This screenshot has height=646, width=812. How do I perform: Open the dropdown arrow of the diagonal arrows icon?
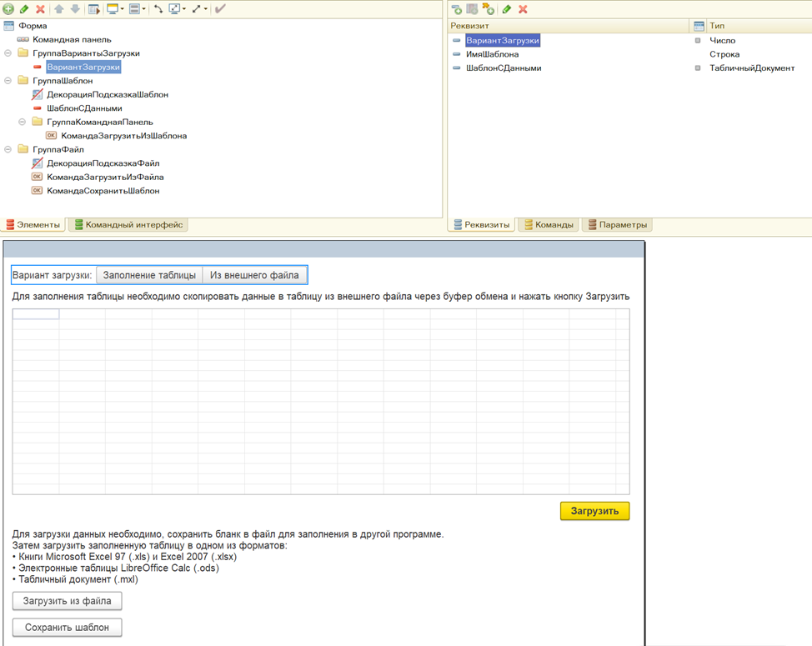coord(206,9)
